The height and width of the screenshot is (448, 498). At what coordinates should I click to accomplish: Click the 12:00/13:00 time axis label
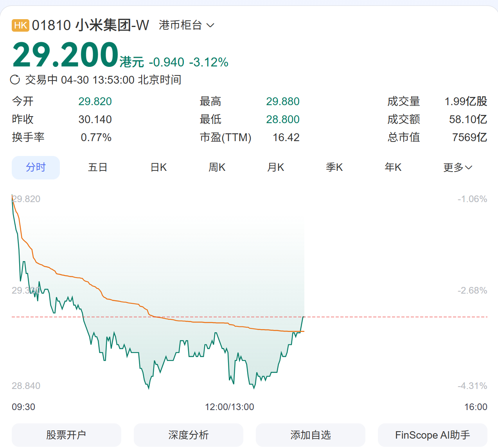coord(230,407)
